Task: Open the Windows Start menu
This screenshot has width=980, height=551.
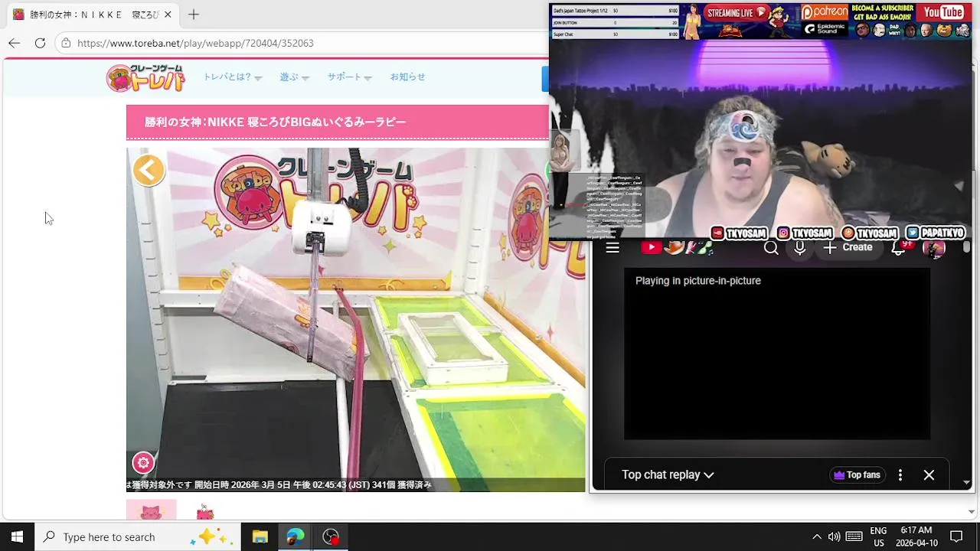Action: pyautogui.click(x=17, y=536)
